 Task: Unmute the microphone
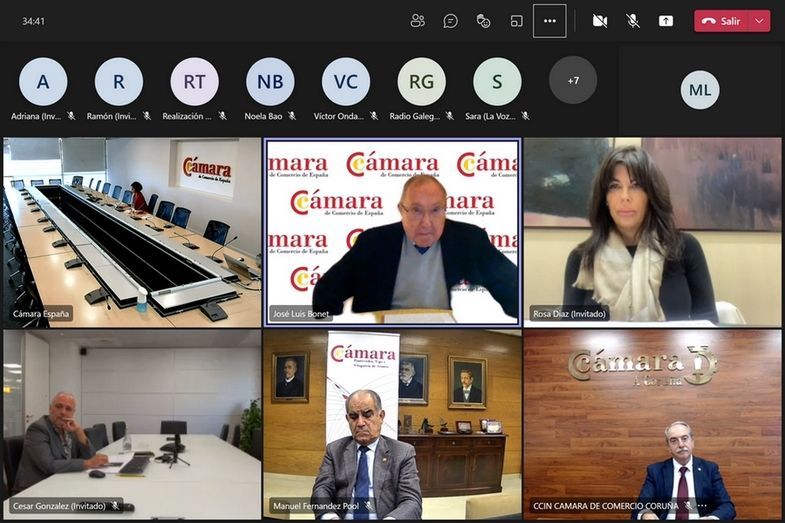633,21
